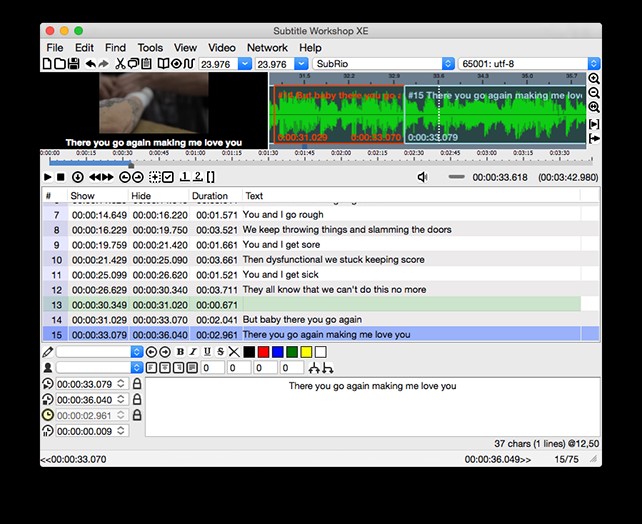
Task: Open the Find menu
Action: click(115, 48)
